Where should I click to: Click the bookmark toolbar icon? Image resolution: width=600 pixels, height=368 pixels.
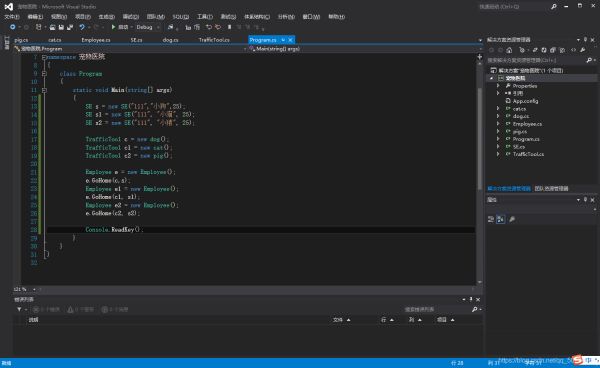coord(230,27)
